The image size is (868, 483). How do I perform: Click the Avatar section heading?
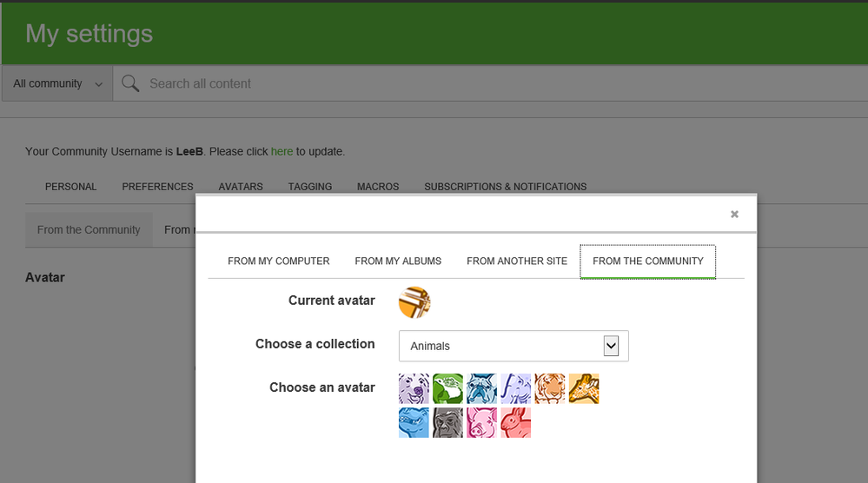pyautogui.click(x=45, y=278)
